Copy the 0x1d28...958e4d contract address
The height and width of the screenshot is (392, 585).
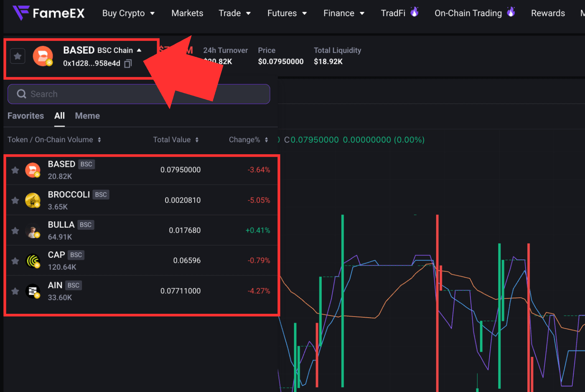(128, 64)
